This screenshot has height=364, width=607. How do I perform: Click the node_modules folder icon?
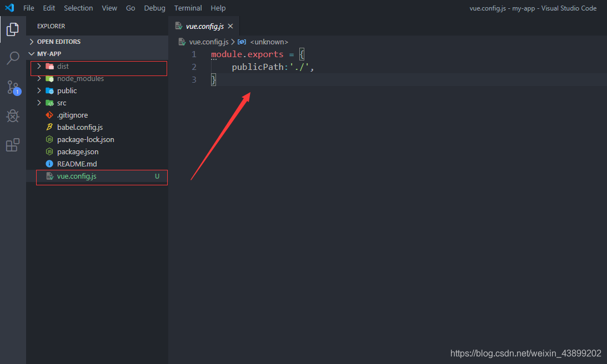coord(49,79)
